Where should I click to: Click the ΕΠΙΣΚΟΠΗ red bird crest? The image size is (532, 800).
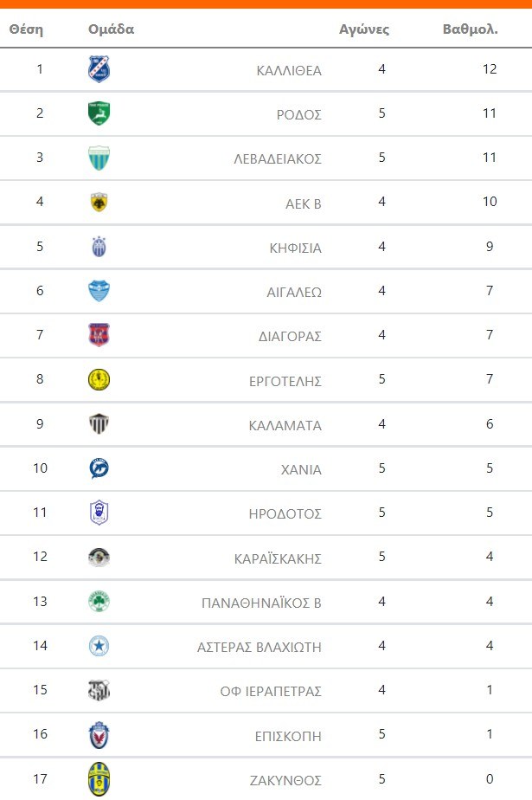point(99,735)
